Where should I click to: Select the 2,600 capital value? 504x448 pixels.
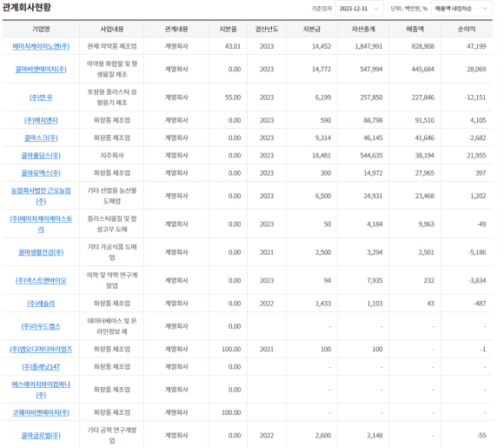pos(323,435)
